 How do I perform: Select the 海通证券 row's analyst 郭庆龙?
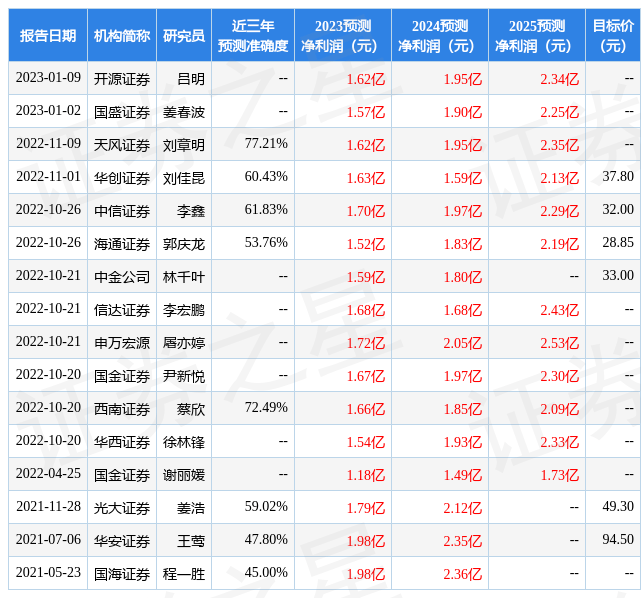pos(183,244)
